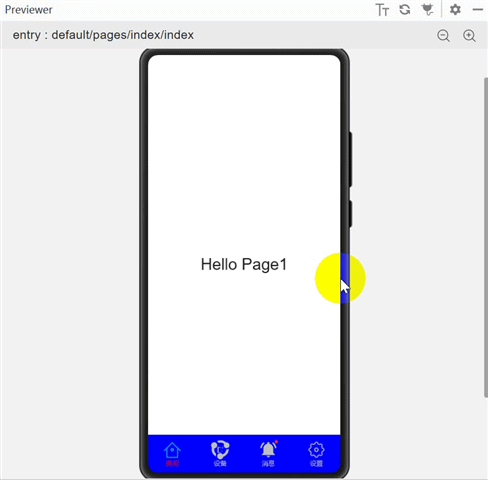Switch to the 消息 tab label
The height and width of the screenshot is (480, 488).
coord(268,463)
